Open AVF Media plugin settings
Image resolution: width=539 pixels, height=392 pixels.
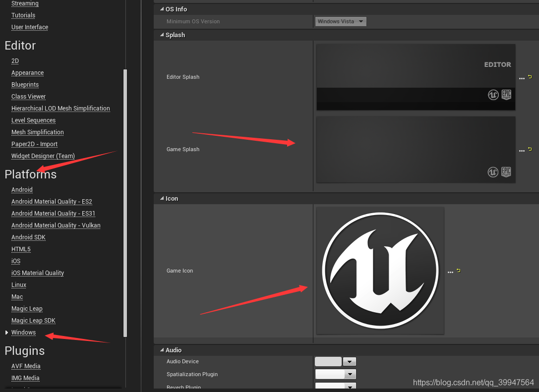[26, 366]
